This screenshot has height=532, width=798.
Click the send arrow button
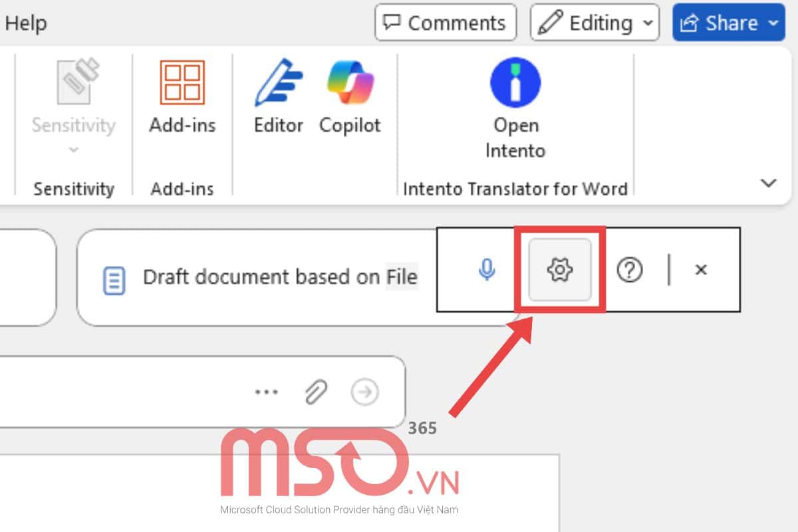(364, 392)
